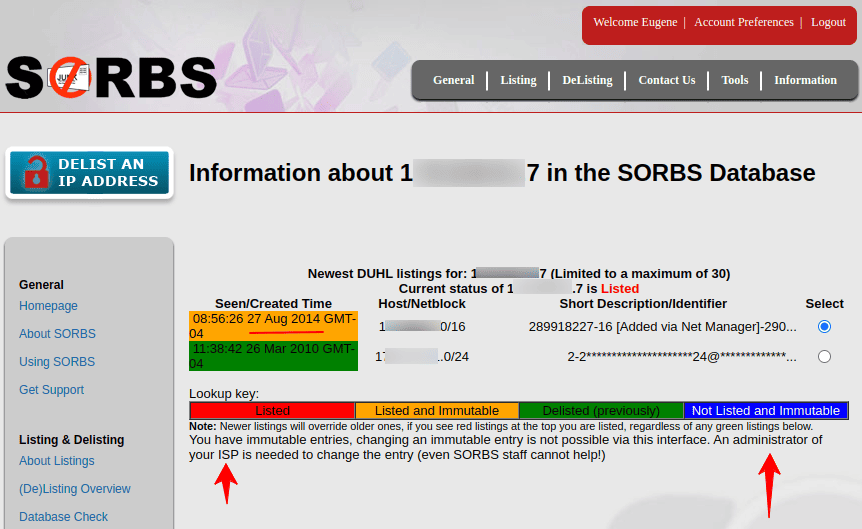Screen dimensions: 862x529
Task: Click the /24 netblock cell
Action: point(422,356)
